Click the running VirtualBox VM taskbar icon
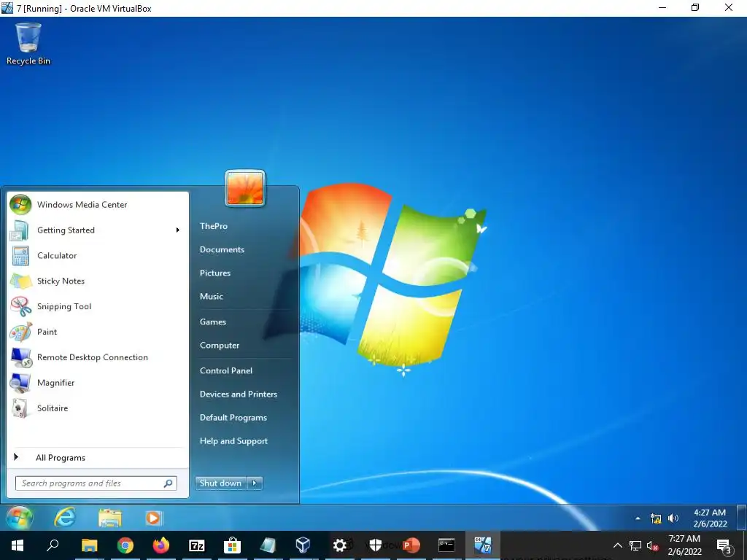747x560 pixels. pyautogui.click(x=482, y=545)
